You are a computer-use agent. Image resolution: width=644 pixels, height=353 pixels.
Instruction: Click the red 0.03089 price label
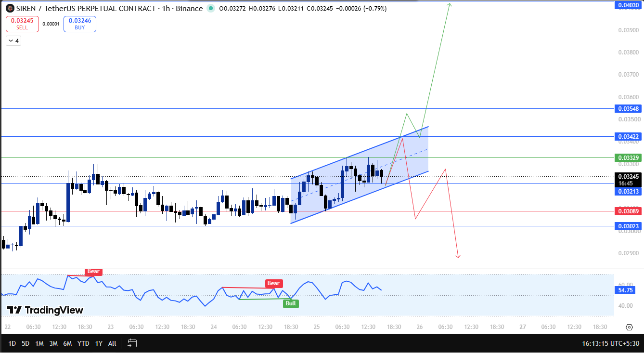(629, 211)
